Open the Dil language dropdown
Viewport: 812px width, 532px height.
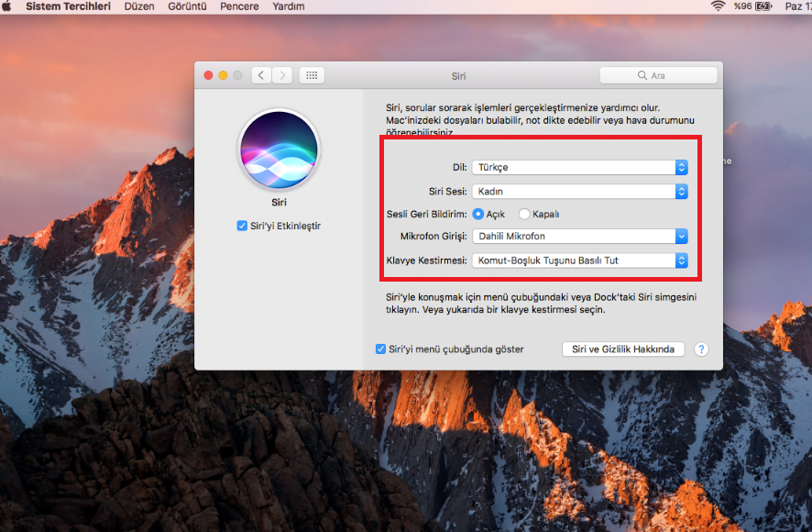(580, 167)
